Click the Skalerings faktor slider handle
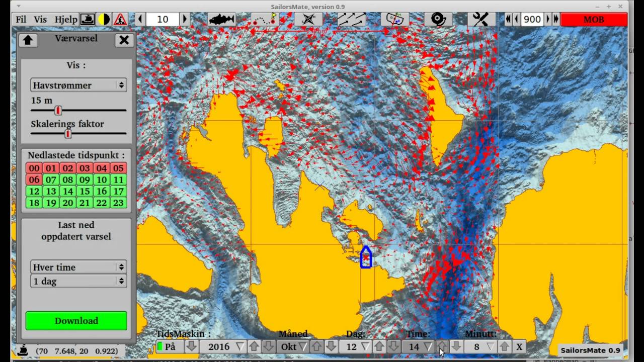The width and height of the screenshot is (644, 362). (x=68, y=133)
